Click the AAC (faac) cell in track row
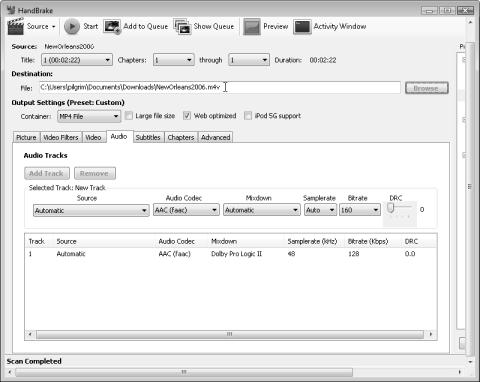 (174, 254)
